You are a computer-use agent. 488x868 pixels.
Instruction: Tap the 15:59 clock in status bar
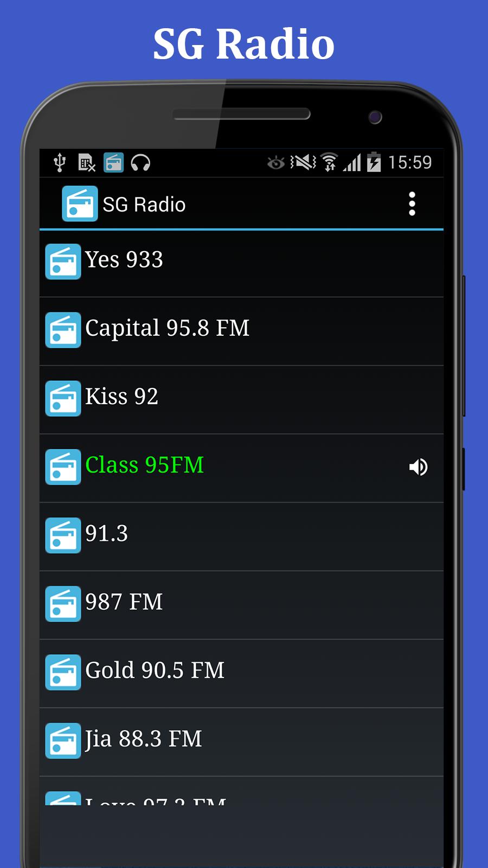coord(410,162)
